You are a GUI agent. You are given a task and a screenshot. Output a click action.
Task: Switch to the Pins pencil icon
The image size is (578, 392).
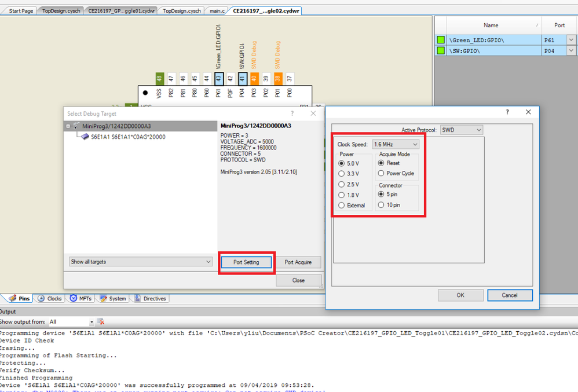pyautogui.click(x=13, y=298)
